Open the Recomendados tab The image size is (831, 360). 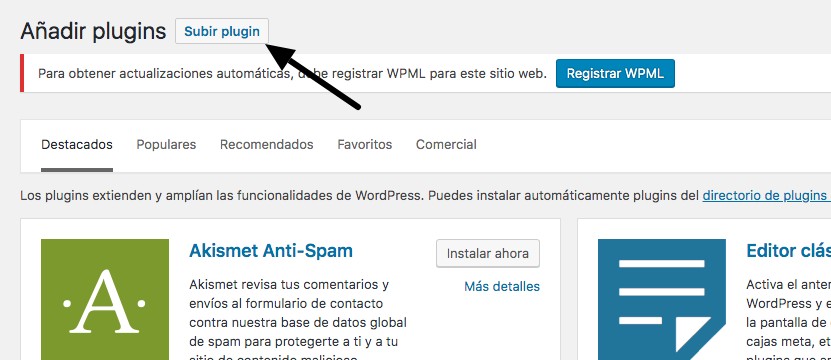pyautogui.click(x=267, y=144)
